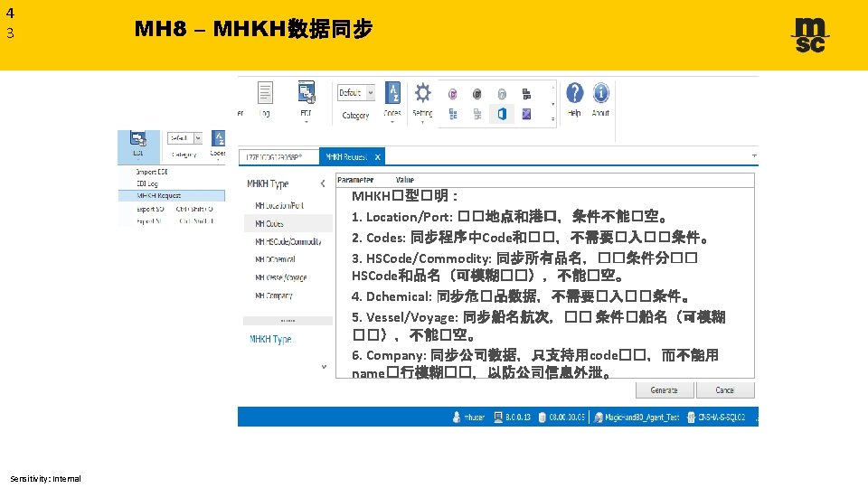Expand the Setting button dropdown arrow
This screenshot has width=868, height=488.
422,122
